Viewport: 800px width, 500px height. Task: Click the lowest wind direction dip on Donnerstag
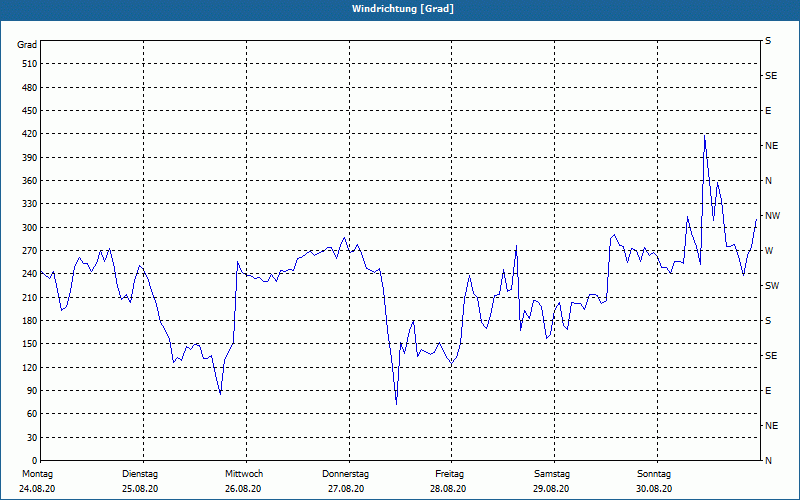click(x=396, y=404)
